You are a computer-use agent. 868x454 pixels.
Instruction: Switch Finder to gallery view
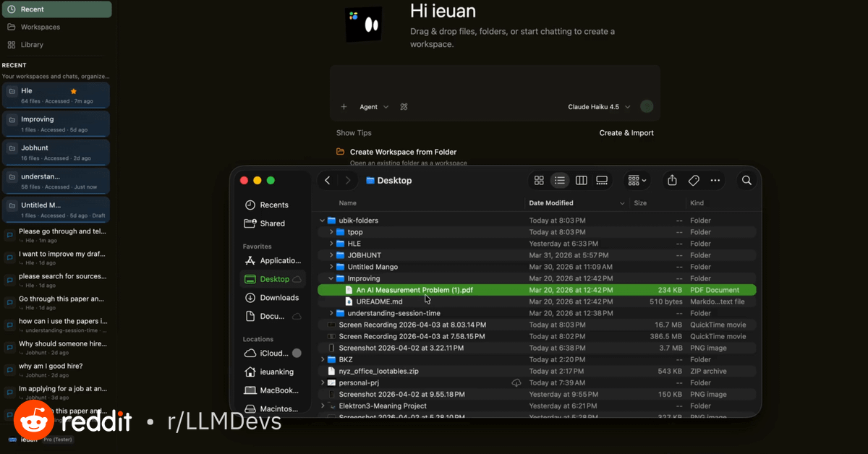601,180
